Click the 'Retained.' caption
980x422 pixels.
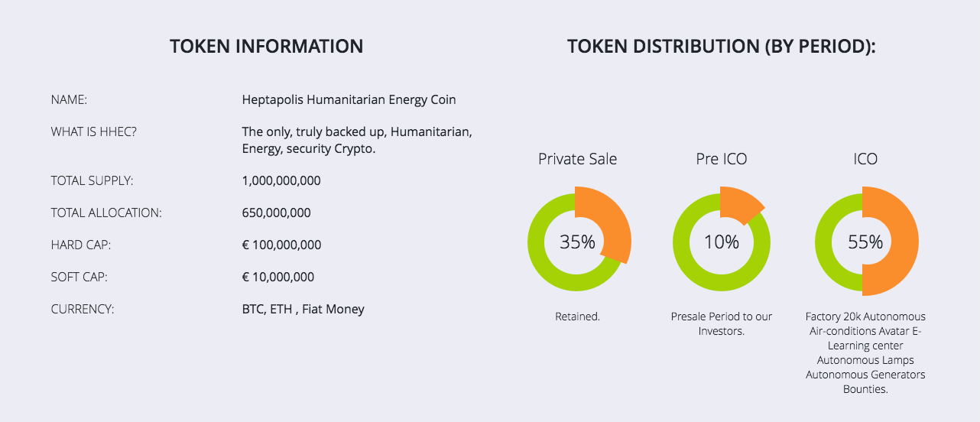[x=577, y=316]
